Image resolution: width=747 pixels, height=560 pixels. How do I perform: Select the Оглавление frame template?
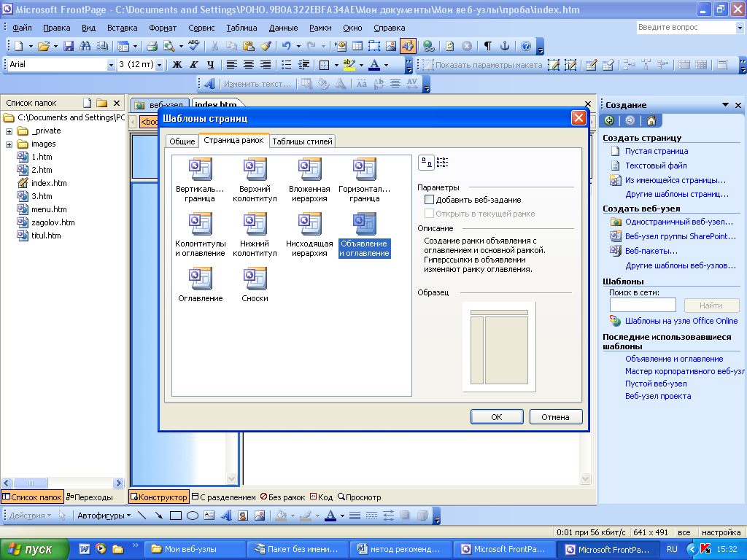[200, 285]
